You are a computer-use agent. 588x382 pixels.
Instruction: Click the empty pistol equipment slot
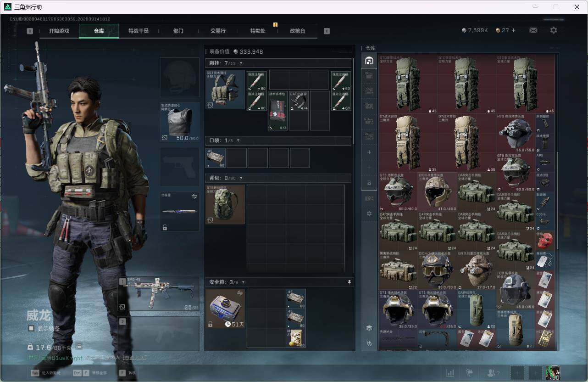pos(179,167)
